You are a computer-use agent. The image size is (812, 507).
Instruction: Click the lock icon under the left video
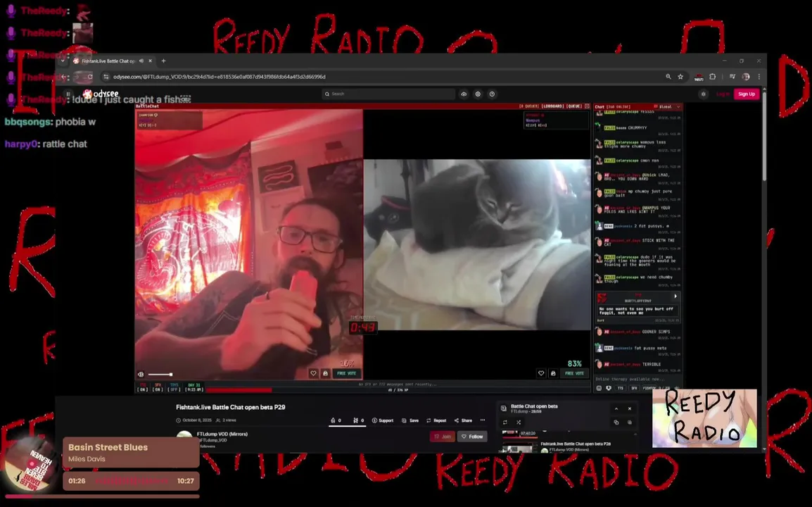point(325,373)
